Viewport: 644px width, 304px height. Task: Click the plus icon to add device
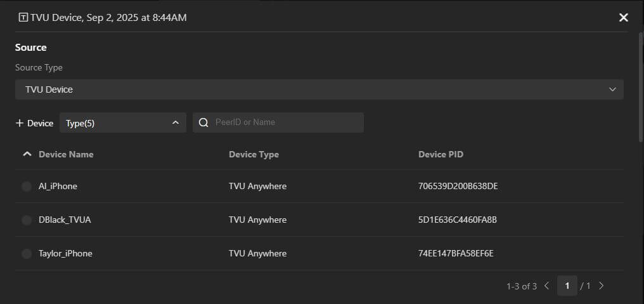20,123
